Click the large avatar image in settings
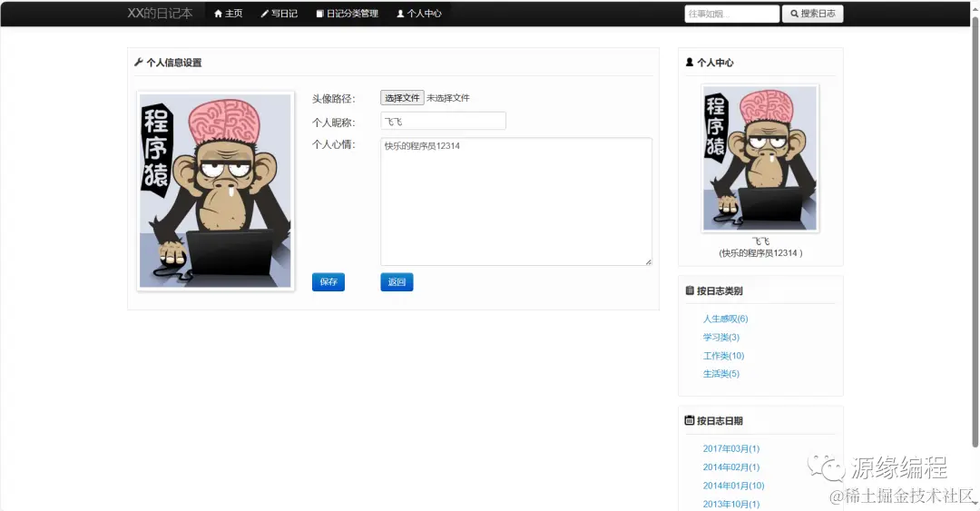Image resolution: width=980 pixels, height=511 pixels. tap(216, 191)
